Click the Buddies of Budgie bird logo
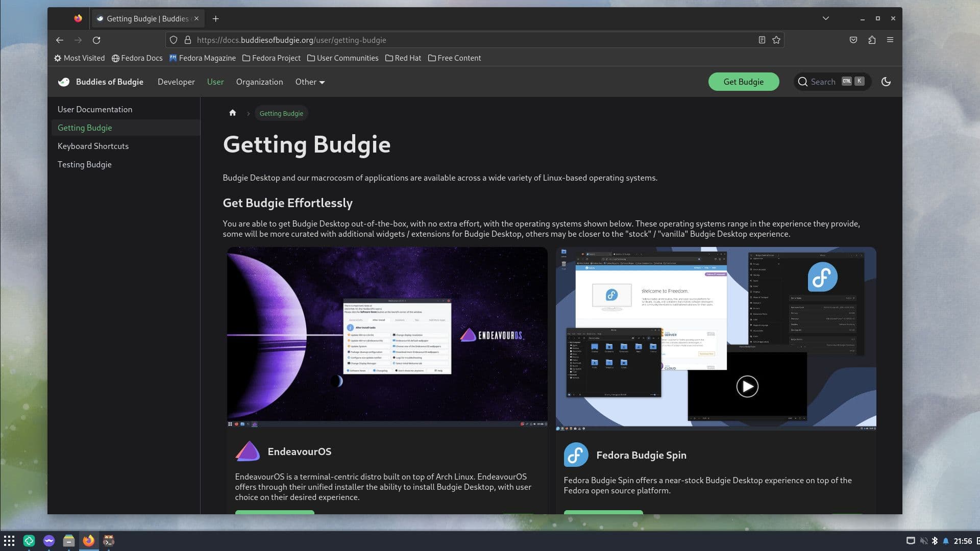The height and width of the screenshot is (551, 980). coord(64,82)
